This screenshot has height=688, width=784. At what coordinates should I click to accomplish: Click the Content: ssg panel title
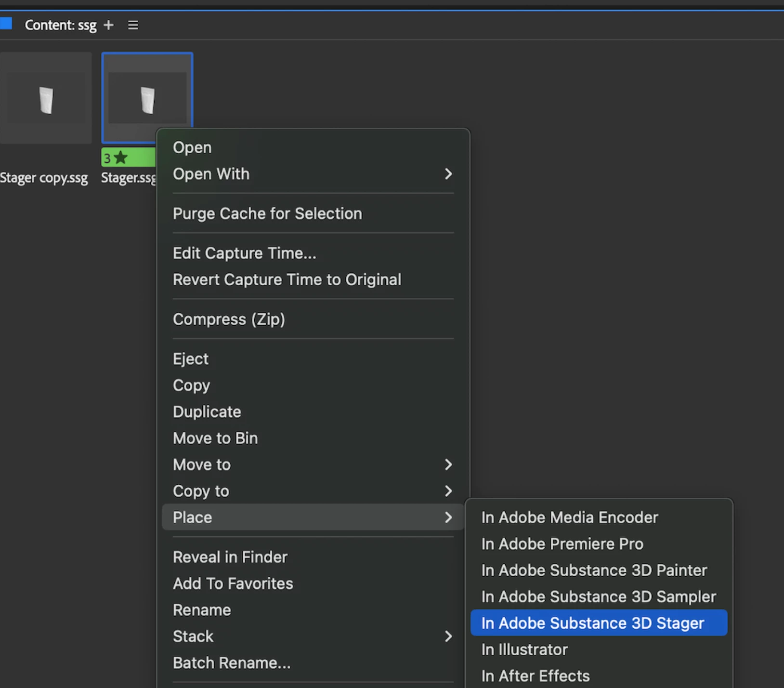pyautogui.click(x=61, y=25)
